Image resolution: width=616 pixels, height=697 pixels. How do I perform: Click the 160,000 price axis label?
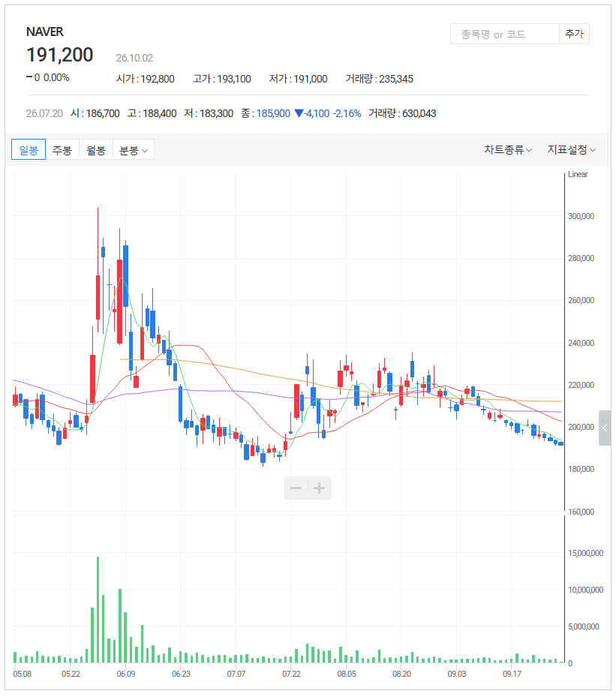click(x=581, y=512)
